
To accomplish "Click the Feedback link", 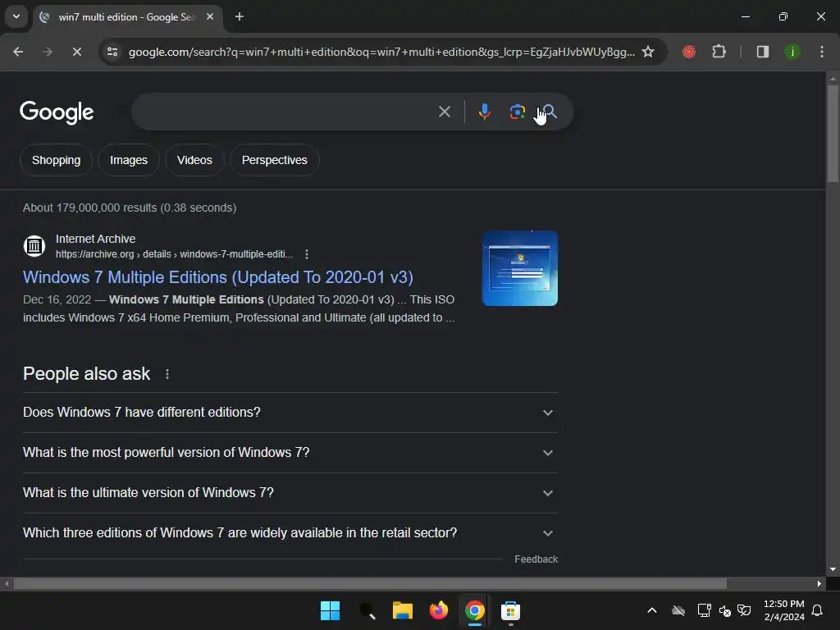I will (536, 559).
